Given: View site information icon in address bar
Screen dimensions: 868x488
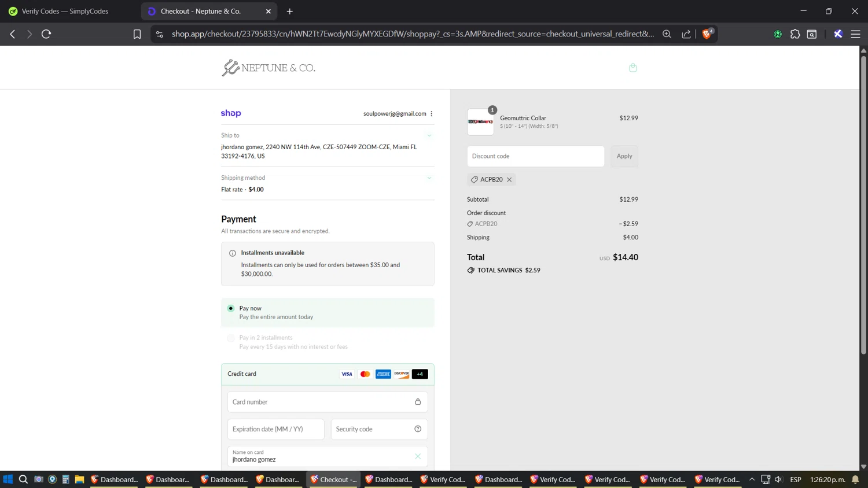Looking at the screenshot, I should [160, 34].
